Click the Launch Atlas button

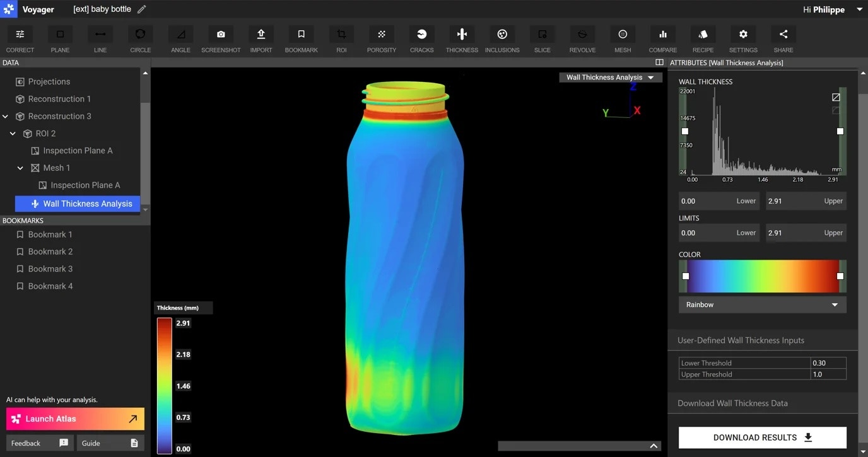click(x=75, y=419)
